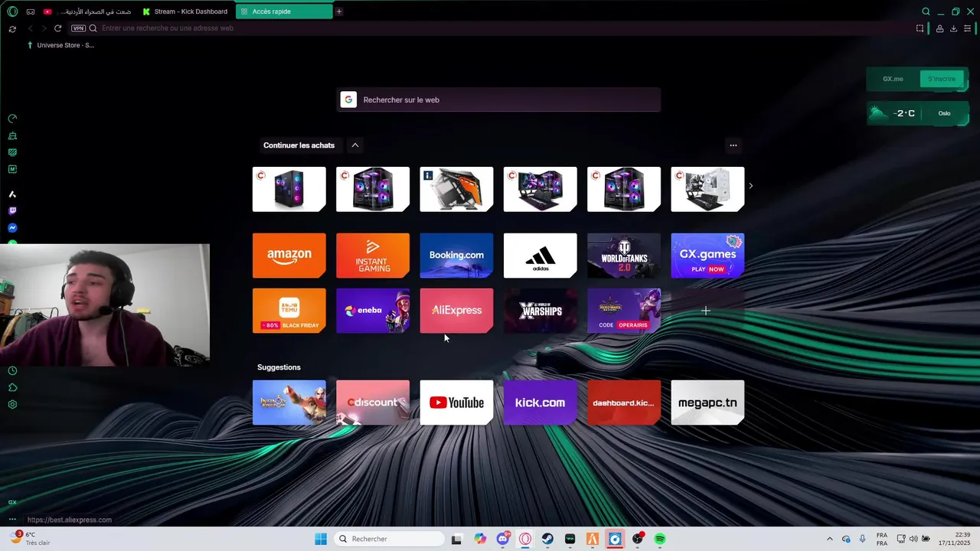Show next shopping items with arrow
Image resolution: width=980 pixels, height=551 pixels.
tap(750, 186)
